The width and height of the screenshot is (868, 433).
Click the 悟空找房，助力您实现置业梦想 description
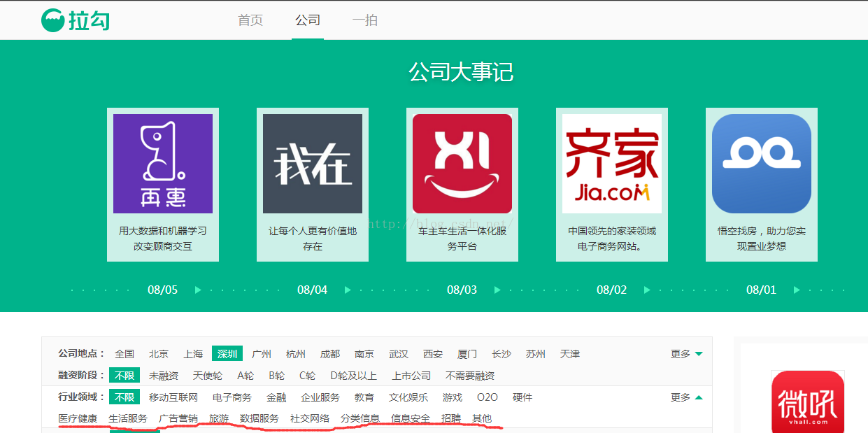point(762,239)
